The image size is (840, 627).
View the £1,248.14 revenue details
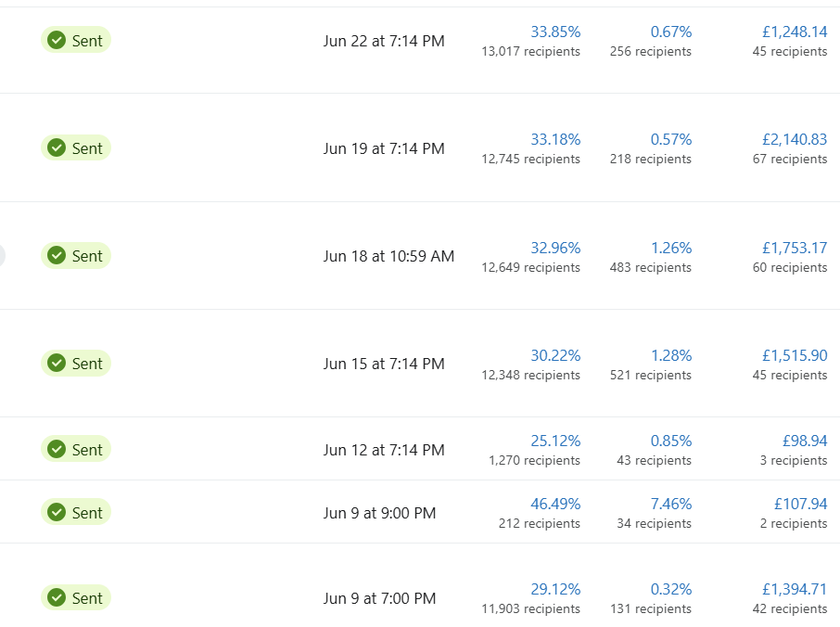pyautogui.click(x=795, y=32)
